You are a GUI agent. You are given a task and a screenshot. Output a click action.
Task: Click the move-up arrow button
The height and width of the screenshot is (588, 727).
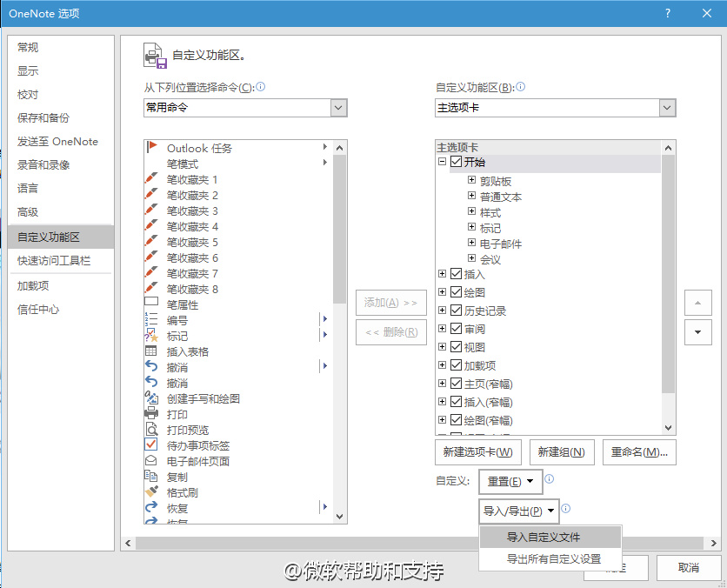tap(697, 303)
